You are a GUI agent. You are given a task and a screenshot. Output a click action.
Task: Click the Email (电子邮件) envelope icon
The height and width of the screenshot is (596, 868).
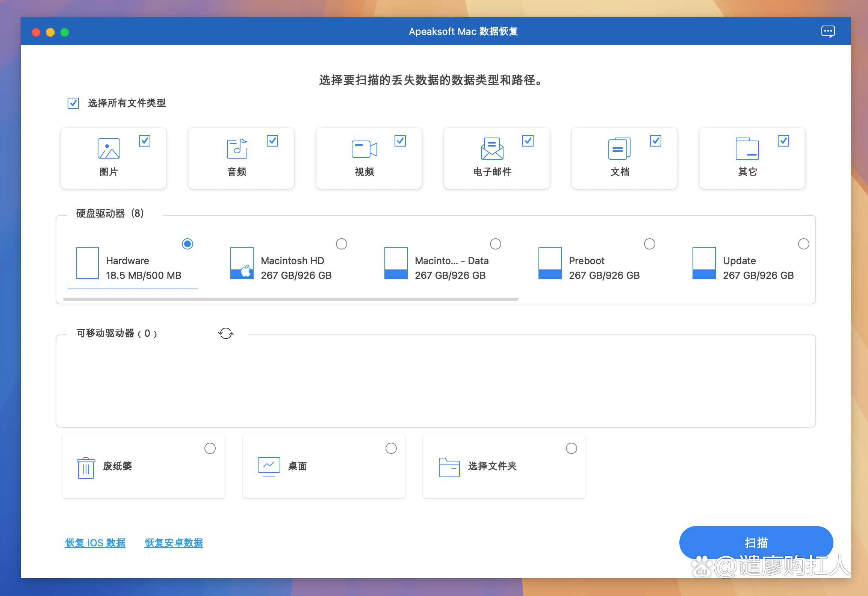tap(492, 149)
